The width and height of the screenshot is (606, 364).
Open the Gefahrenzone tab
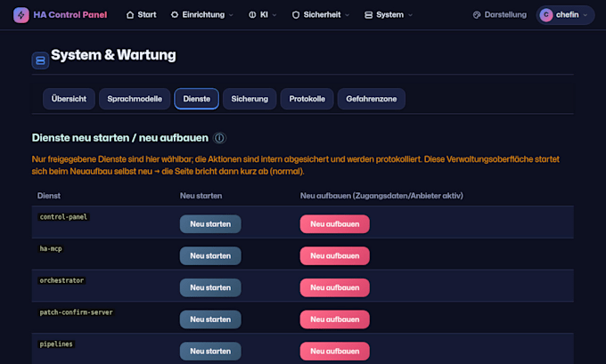coord(372,99)
